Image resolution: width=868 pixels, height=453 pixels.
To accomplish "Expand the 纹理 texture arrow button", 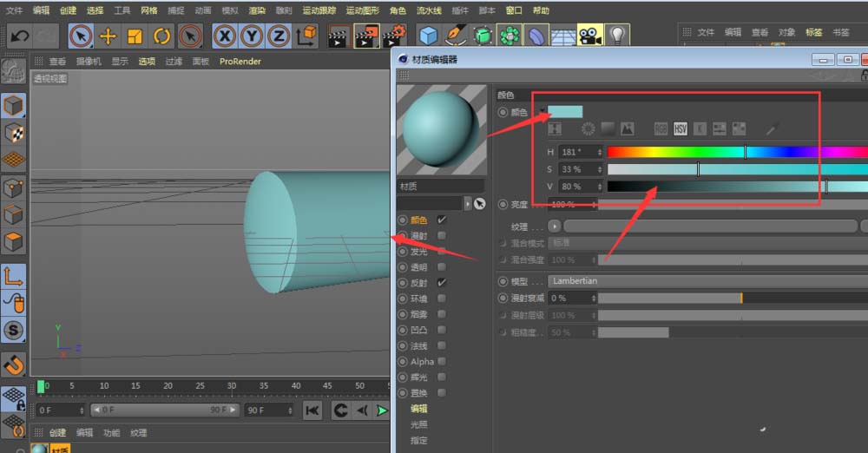I will [x=555, y=226].
